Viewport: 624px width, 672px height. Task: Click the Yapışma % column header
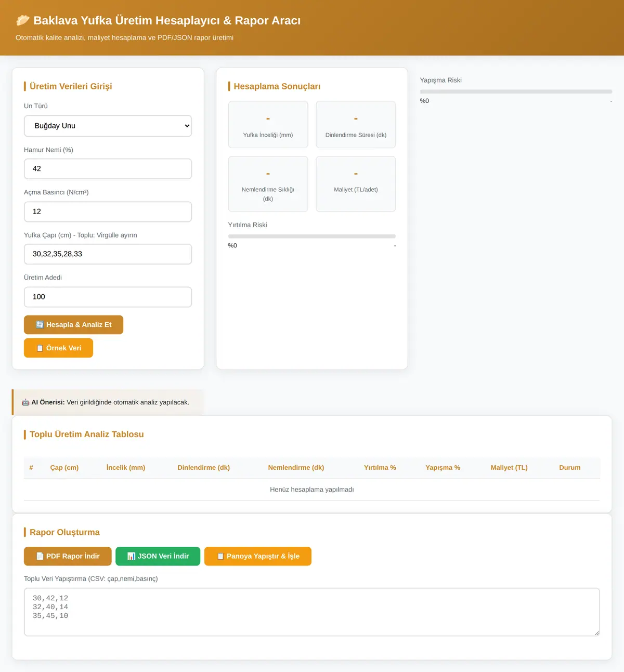pyautogui.click(x=443, y=468)
